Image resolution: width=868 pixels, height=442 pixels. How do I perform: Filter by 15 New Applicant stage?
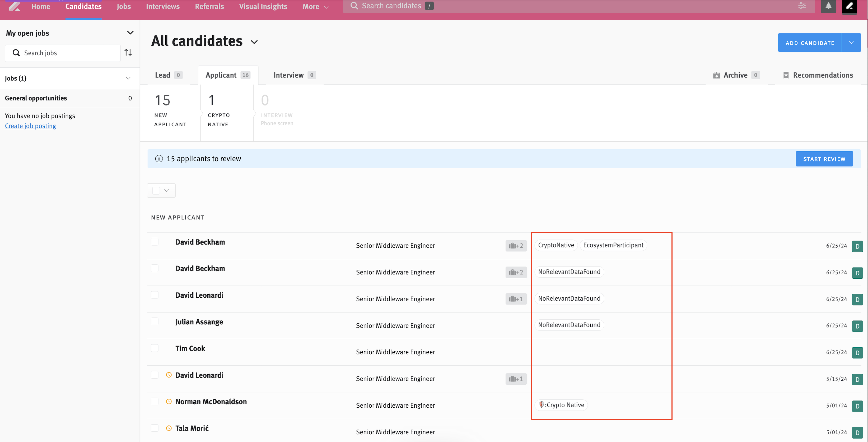[x=170, y=111]
